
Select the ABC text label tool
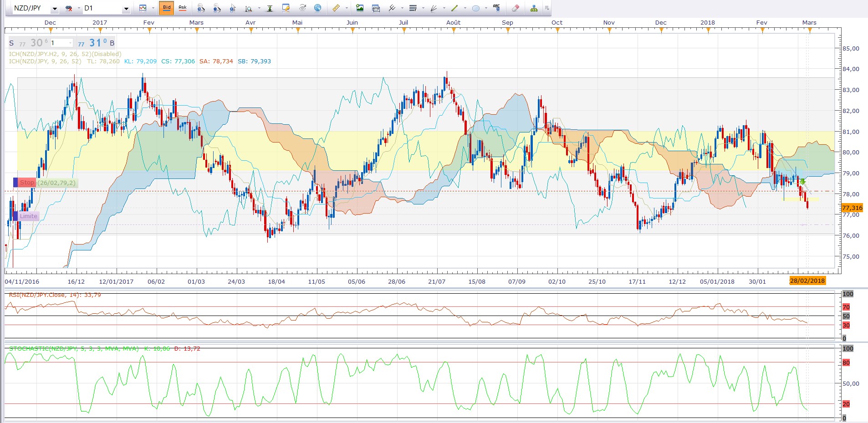tap(497, 8)
